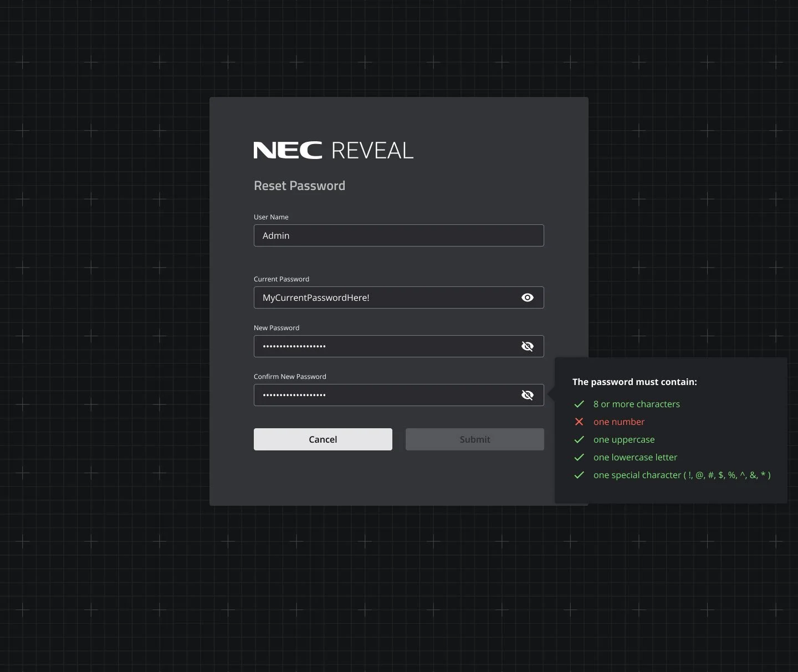Viewport: 798px width, 672px height.
Task: Click the '8 or more characters' requirement text
Action: coord(637,404)
